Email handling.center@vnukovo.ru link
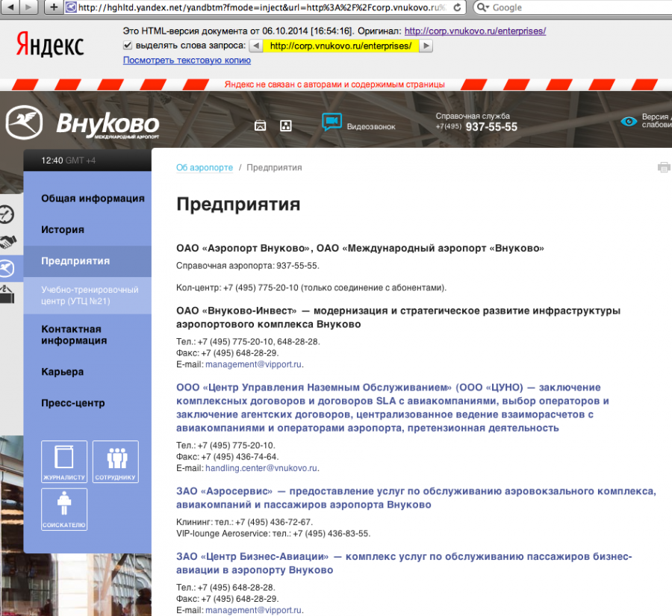 click(261, 468)
